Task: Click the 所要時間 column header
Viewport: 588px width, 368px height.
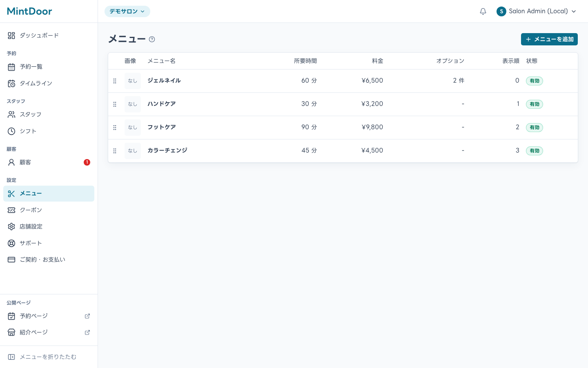Action: 305,61
